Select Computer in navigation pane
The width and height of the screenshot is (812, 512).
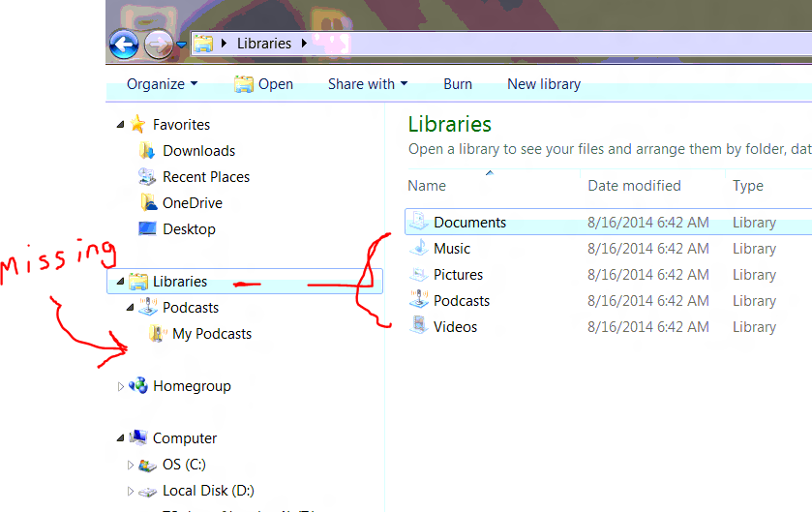coord(184,438)
